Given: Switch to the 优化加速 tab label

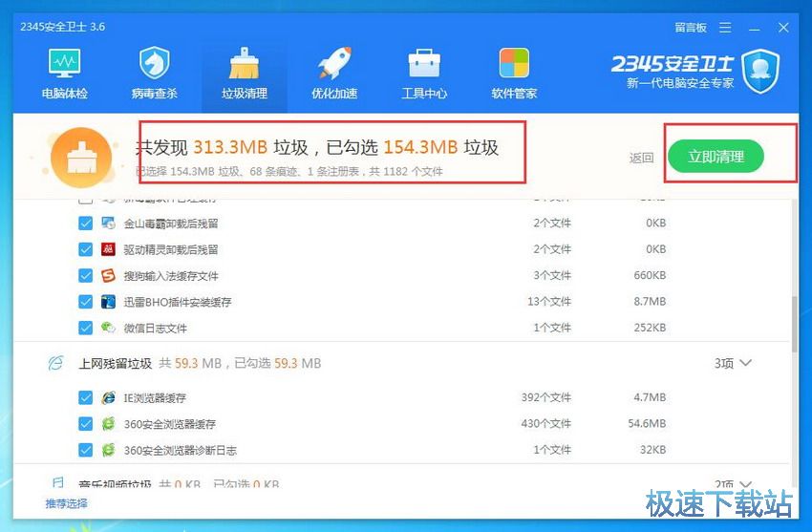Looking at the screenshot, I should coord(334,94).
